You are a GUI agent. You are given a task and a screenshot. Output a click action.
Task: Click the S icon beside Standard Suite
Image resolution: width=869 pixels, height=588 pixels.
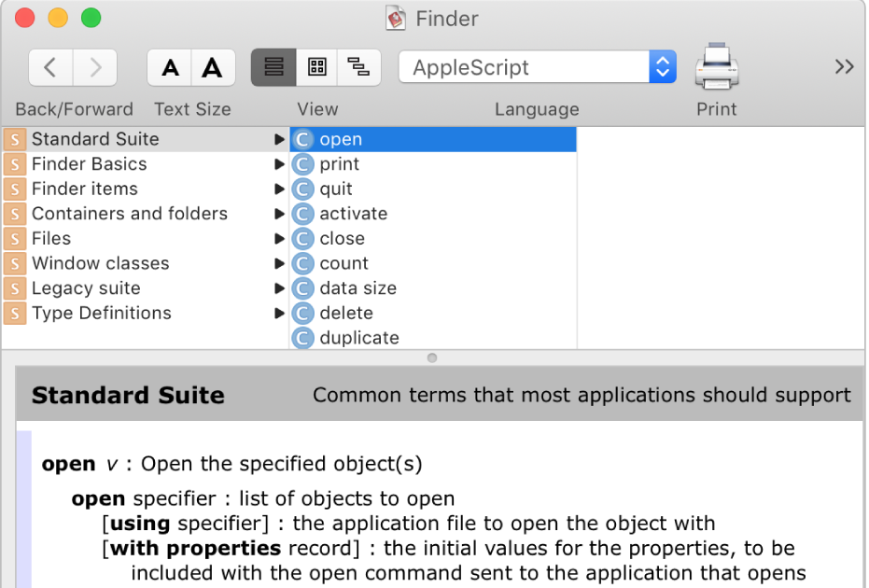15,140
